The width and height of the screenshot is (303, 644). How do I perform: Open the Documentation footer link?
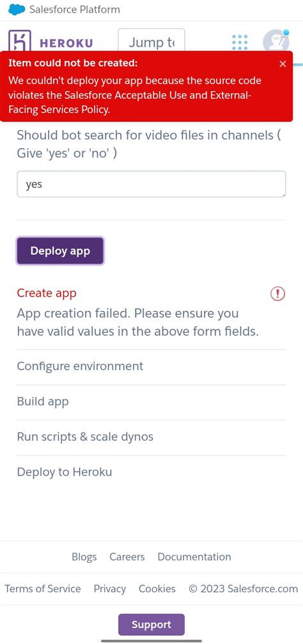(x=194, y=557)
